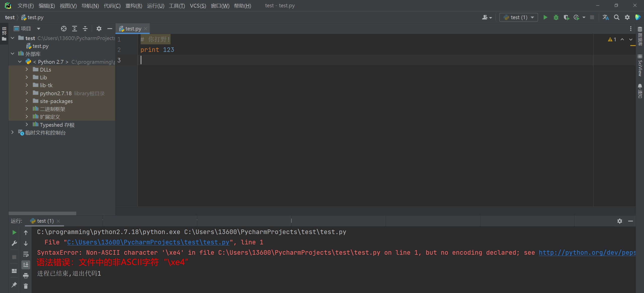644x293 pixels.
Task: Open the user account icon menu
Action: point(487,17)
